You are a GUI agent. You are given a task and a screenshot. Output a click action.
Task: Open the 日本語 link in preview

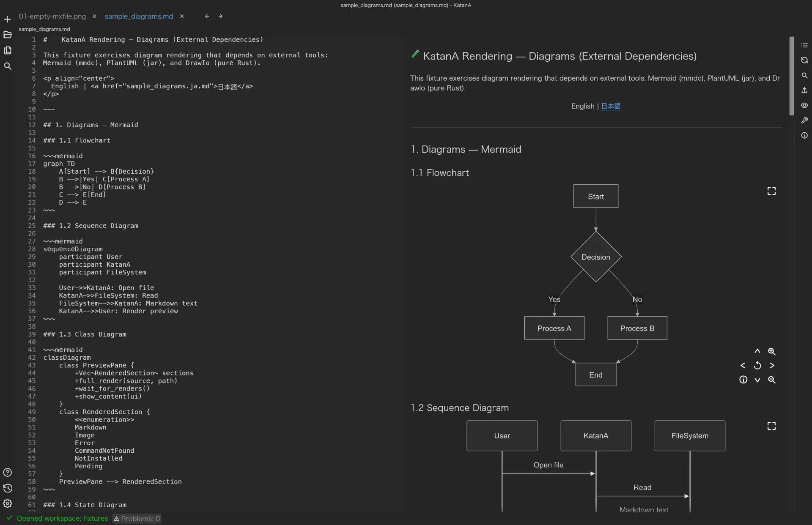point(611,106)
